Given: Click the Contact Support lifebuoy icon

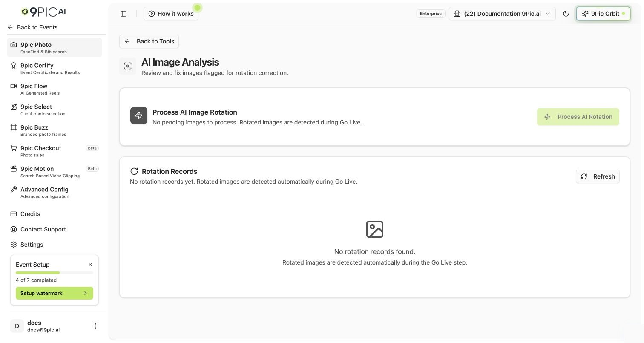Looking at the screenshot, I should [14, 229].
